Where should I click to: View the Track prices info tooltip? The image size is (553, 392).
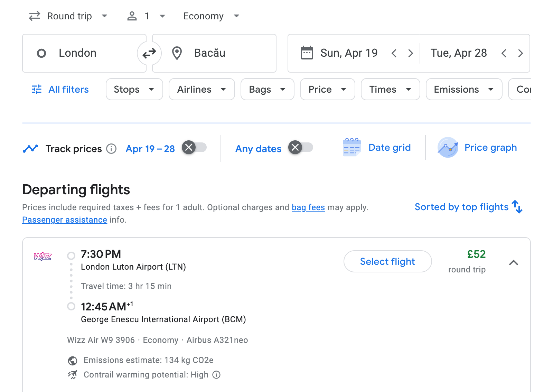pos(111,149)
